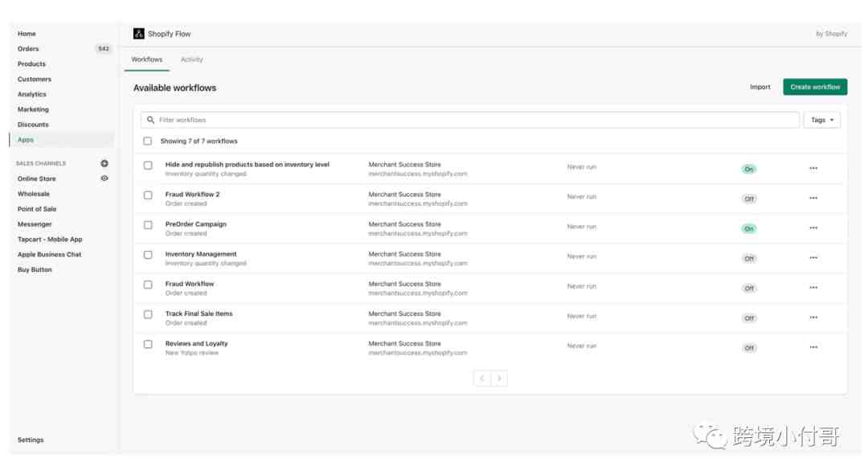
Task: Open more actions for PreOrder Campaign
Action: point(813,228)
